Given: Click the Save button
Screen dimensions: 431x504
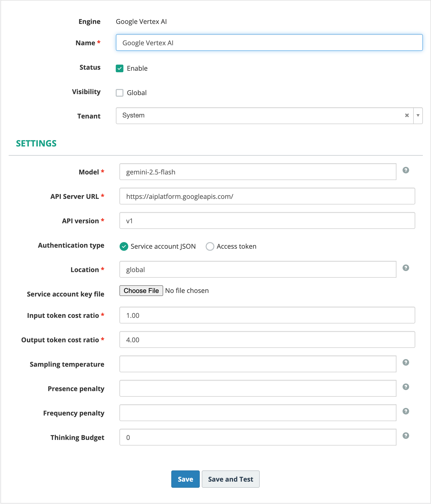Looking at the screenshot, I should click(x=186, y=479).
